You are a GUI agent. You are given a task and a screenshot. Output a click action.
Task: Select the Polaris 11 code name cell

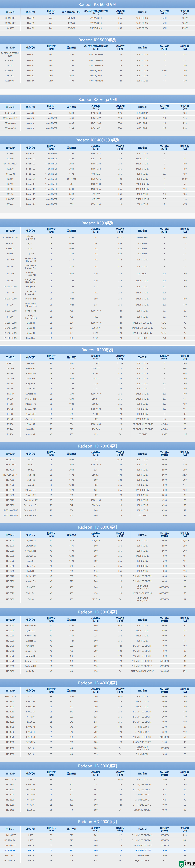pyautogui.click(x=31, y=204)
